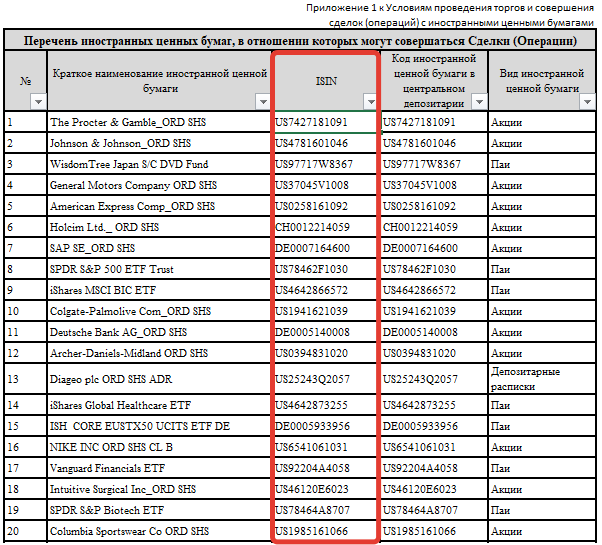Select the ISIN column header cell
This screenshot has width=602, height=545.
coord(325,81)
